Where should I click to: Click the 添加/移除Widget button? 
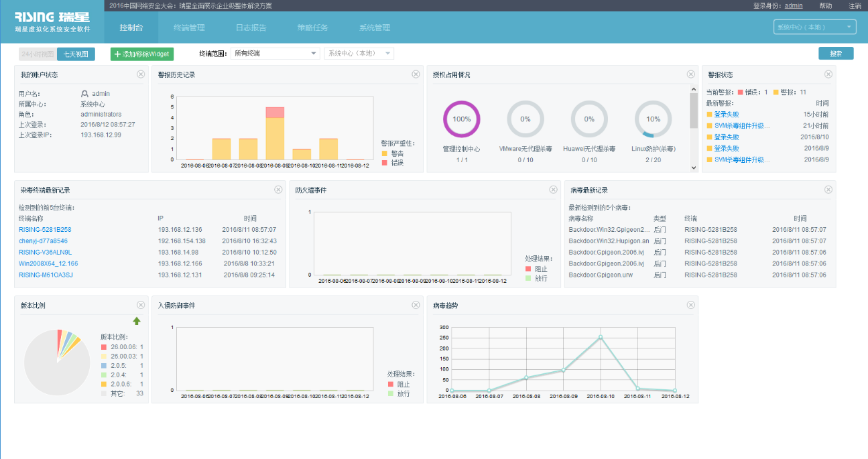coord(141,54)
